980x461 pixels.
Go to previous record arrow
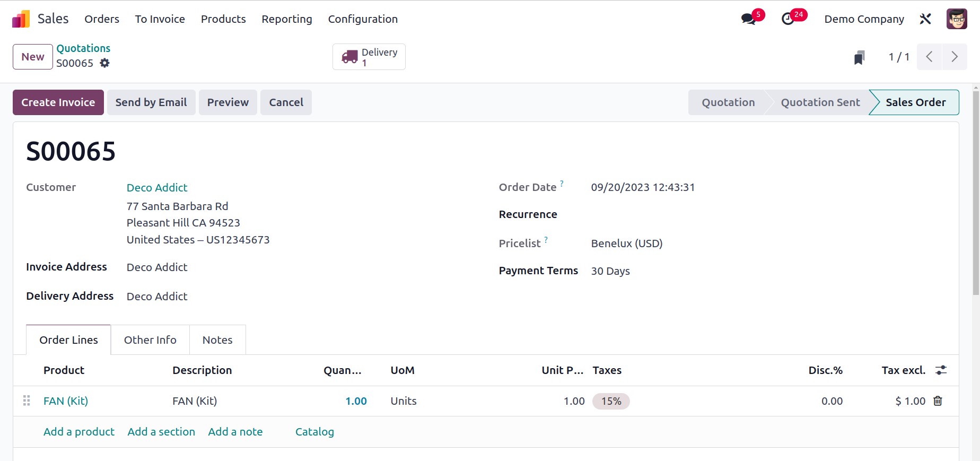(929, 57)
